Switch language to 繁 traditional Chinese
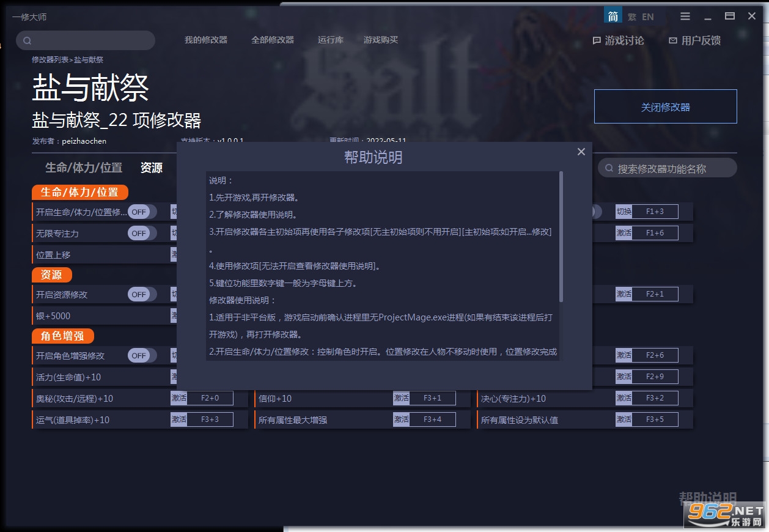Screen dimensions: 769x532 [x=632, y=17]
